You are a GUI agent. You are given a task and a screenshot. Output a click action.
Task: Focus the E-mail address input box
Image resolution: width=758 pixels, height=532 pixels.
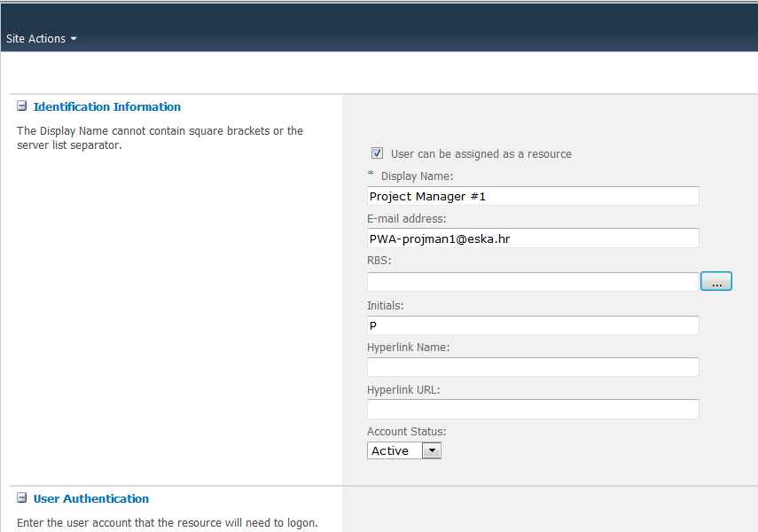click(533, 239)
